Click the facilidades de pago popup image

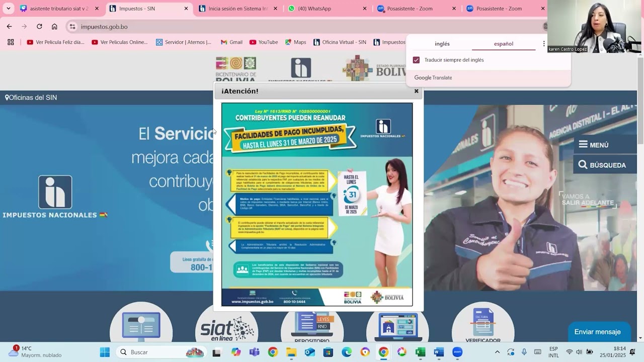click(317, 205)
